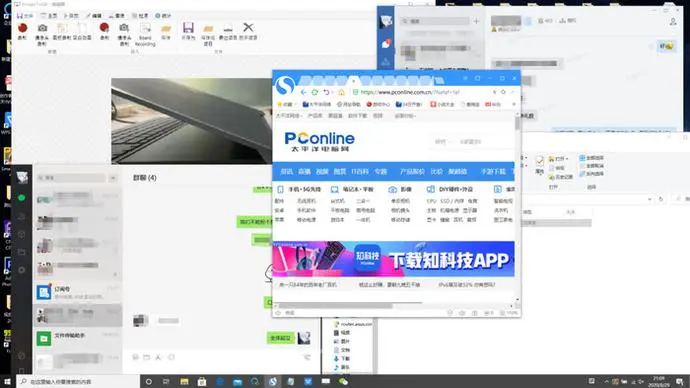Open the DIY硬件·外设 category link
Viewport: 690px width, 388px height.
point(456,189)
